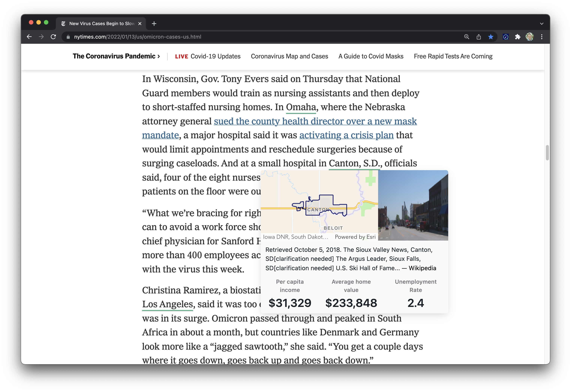Image resolution: width=571 pixels, height=392 pixels.
Task: Open a new tab with plus button
Action: point(154,24)
